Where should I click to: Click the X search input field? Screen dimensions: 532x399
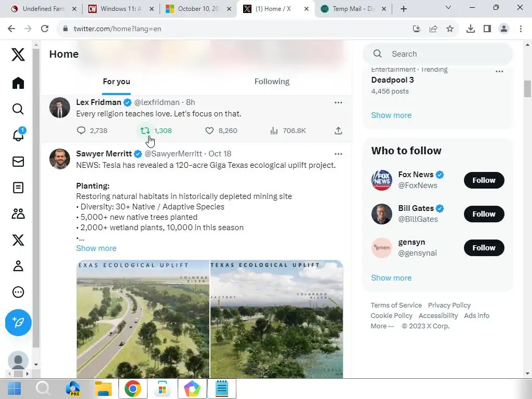pos(437,54)
